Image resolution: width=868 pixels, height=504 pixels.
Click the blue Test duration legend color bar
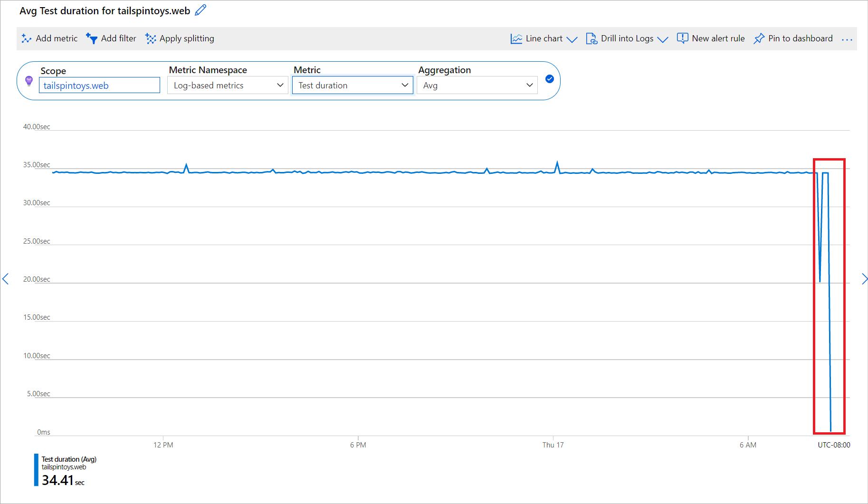pyautogui.click(x=36, y=470)
